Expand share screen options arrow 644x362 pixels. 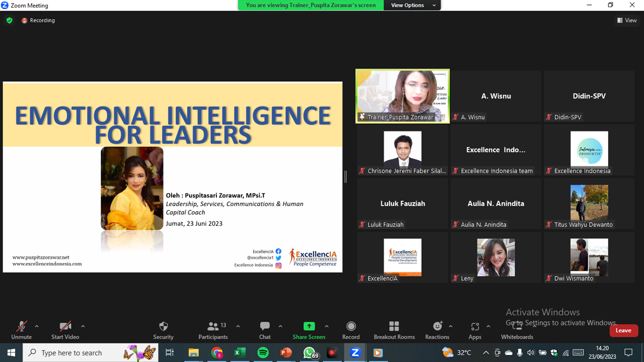[327, 326]
